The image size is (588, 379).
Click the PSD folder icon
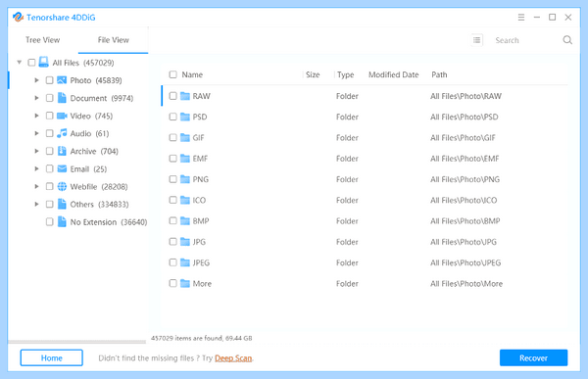point(185,117)
